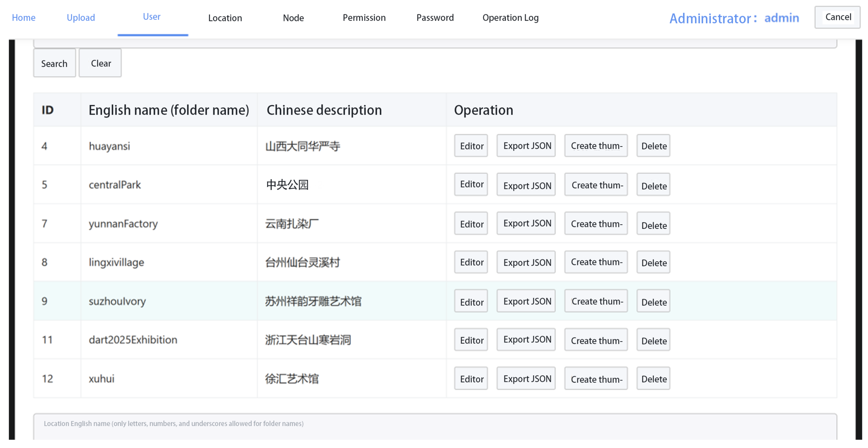Delete the yunnanFactory location

pos(653,223)
